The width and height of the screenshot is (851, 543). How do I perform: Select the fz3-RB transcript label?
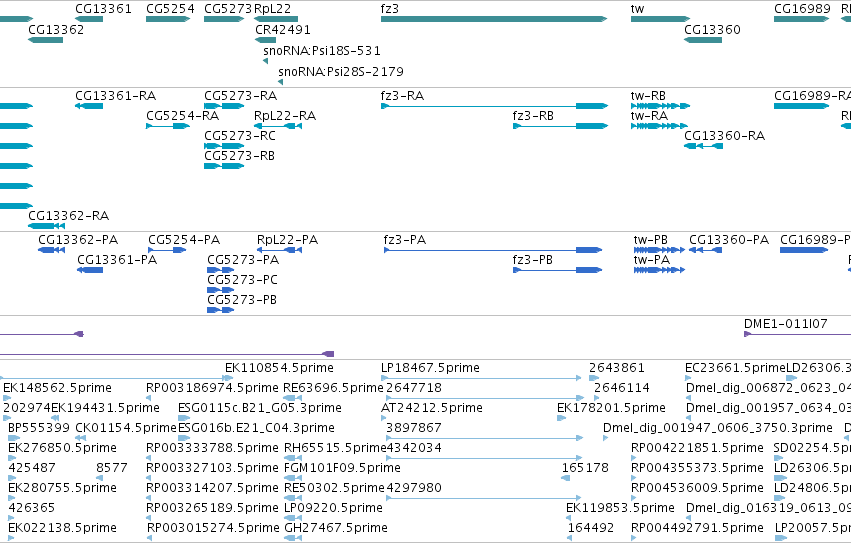(533, 116)
